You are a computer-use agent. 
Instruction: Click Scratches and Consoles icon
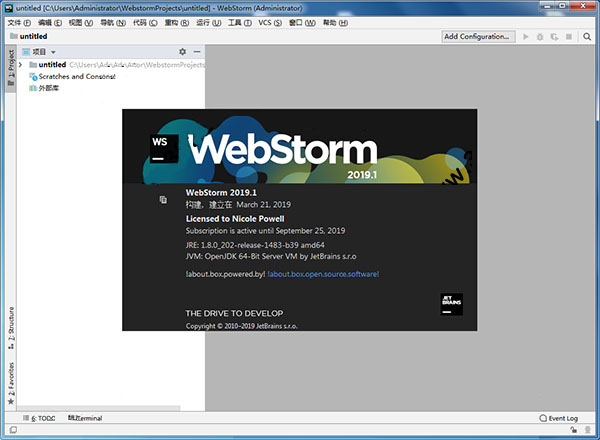coord(33,77)
